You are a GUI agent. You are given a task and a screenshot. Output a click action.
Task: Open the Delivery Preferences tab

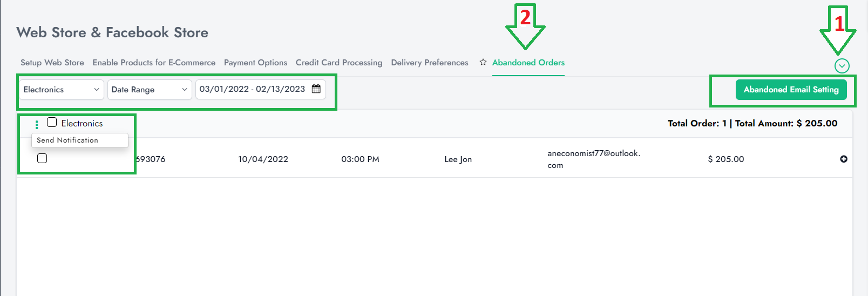click(x=430, y=63)
